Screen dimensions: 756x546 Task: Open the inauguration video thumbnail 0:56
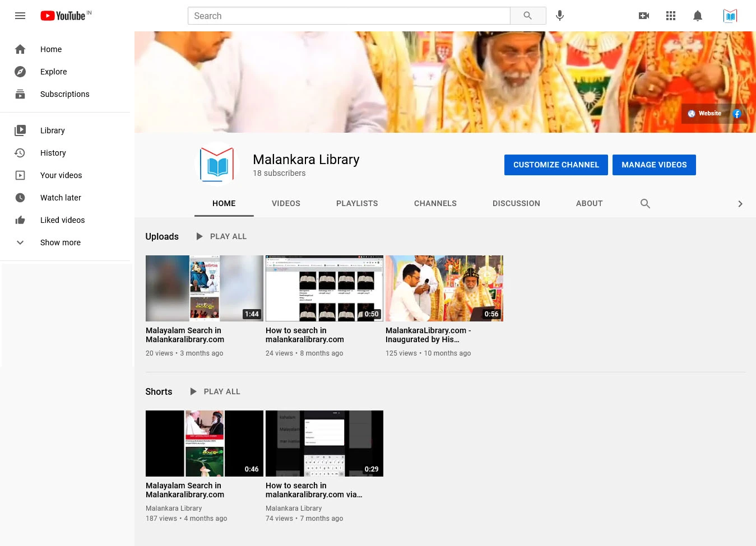pos(444,288)
